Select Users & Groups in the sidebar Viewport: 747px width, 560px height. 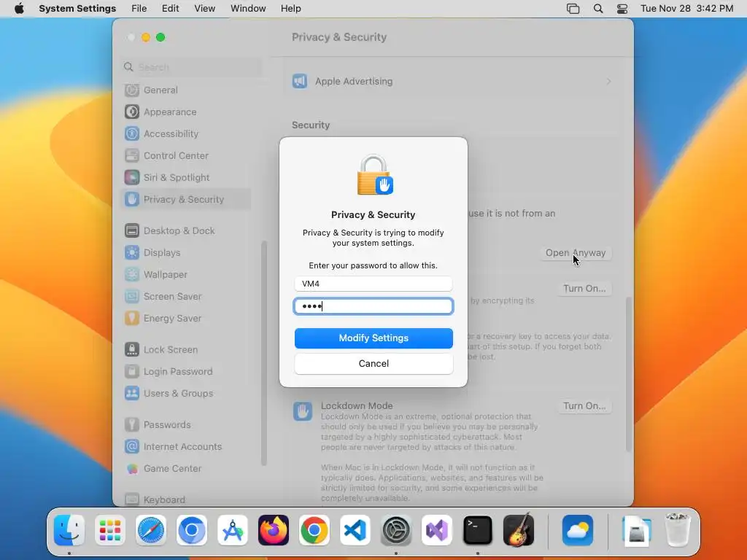point(187,394)
